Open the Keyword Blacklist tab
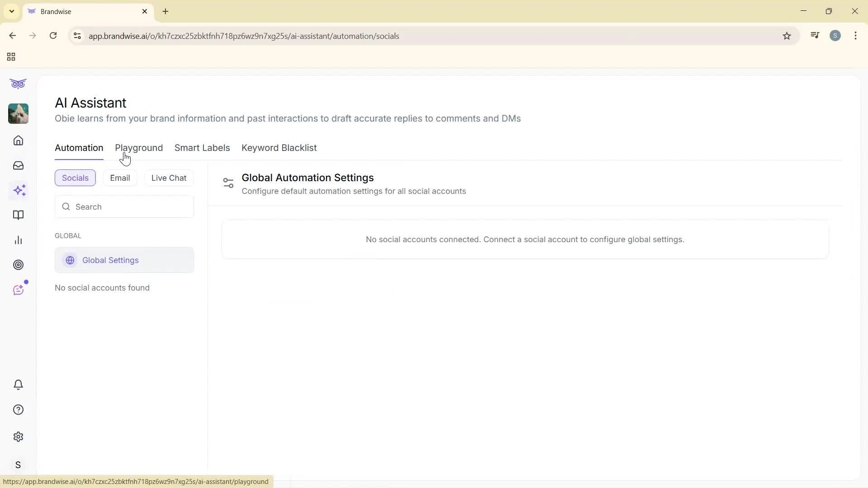 click(x=279, y=148)
